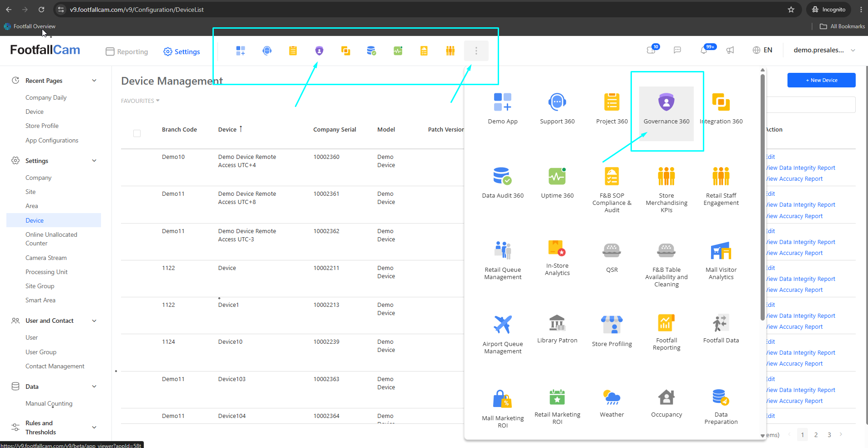Open the EN language selector
This screenshot has width=868, height=448.
(x=762, y=50)
